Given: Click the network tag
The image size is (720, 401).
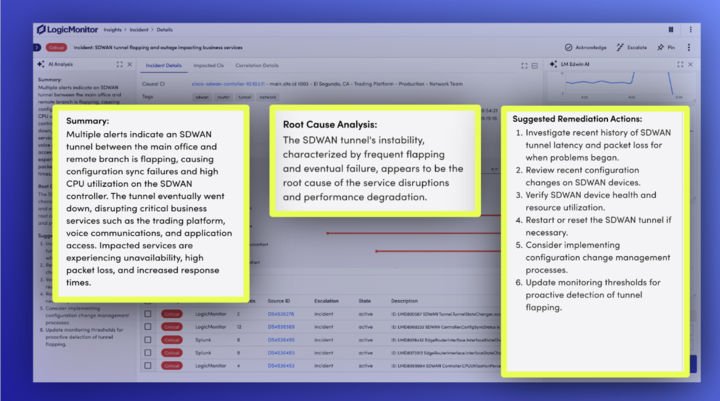Looking at the screenshot, I should pos(268,97).
